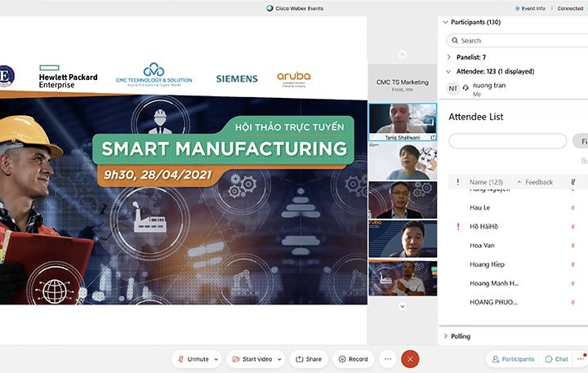Screen dimensions: 588x373
Task: Select attendee Hồ HảiHồ
Action: pyautogui.click(x=483, y=226)
